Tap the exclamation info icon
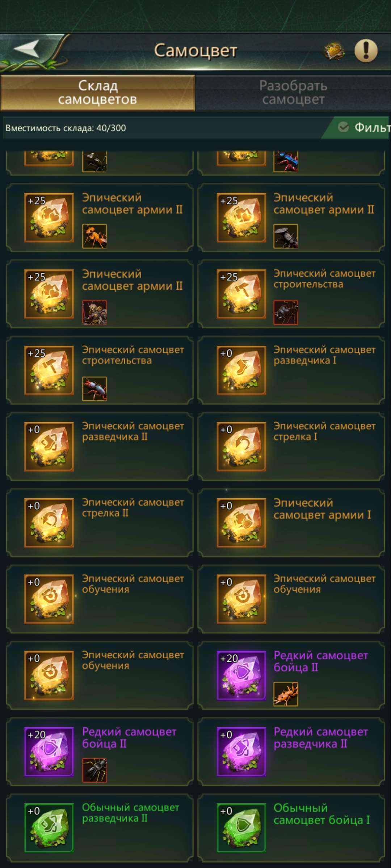Screen dimensions: 391x868 click(366, 51)
